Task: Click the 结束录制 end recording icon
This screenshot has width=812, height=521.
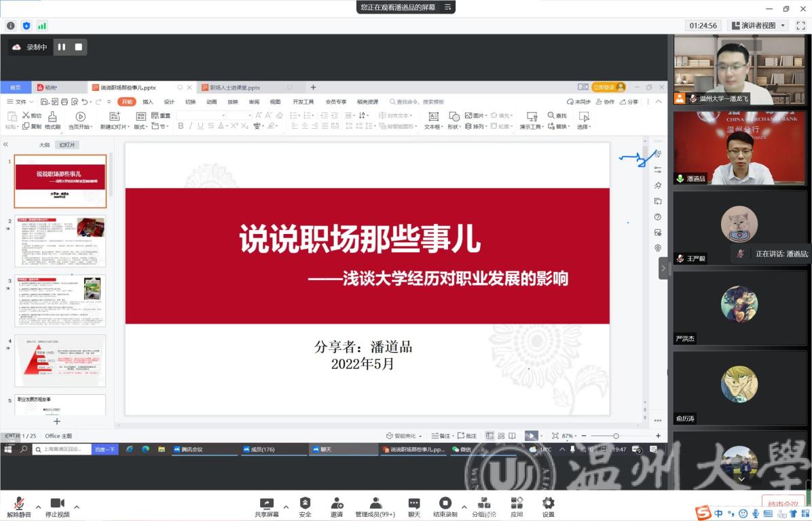Action: click(x=445, y=504)
